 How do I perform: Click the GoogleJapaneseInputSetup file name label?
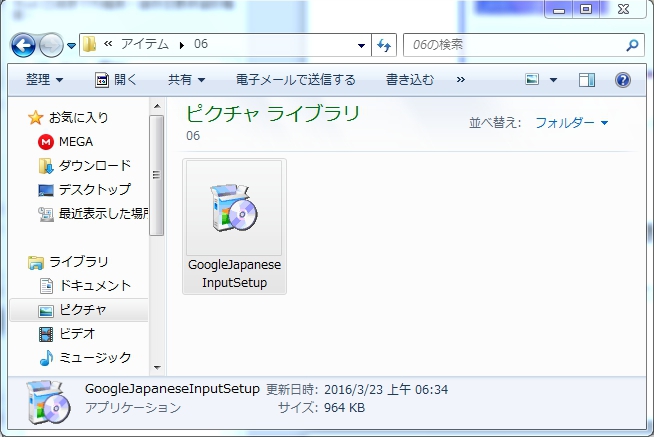(x=234, y=274)
